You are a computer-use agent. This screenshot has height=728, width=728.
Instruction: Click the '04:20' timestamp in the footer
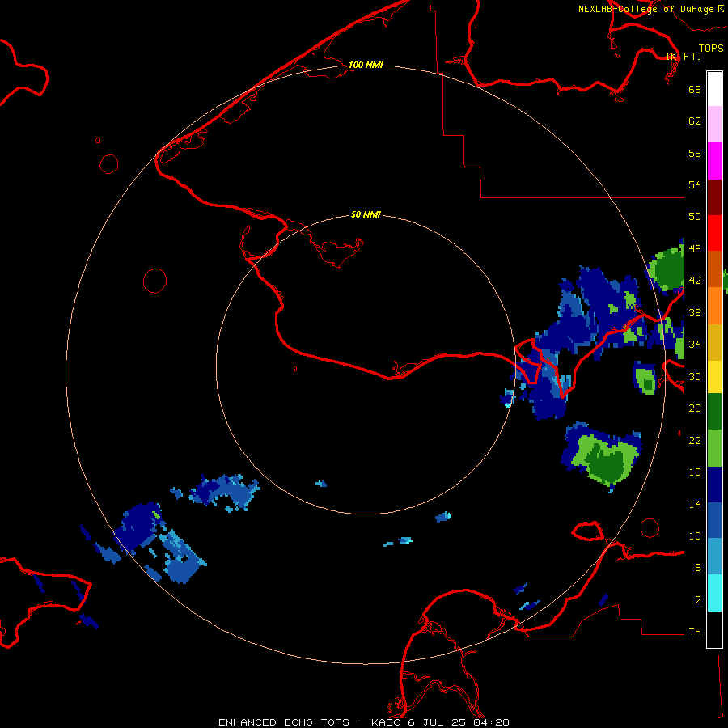point(491,722)
